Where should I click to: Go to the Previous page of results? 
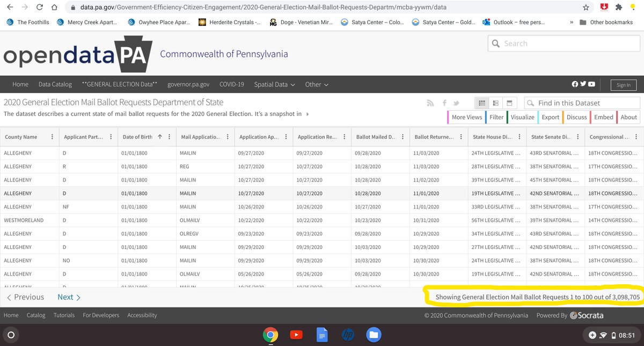(x=25, y=297)
